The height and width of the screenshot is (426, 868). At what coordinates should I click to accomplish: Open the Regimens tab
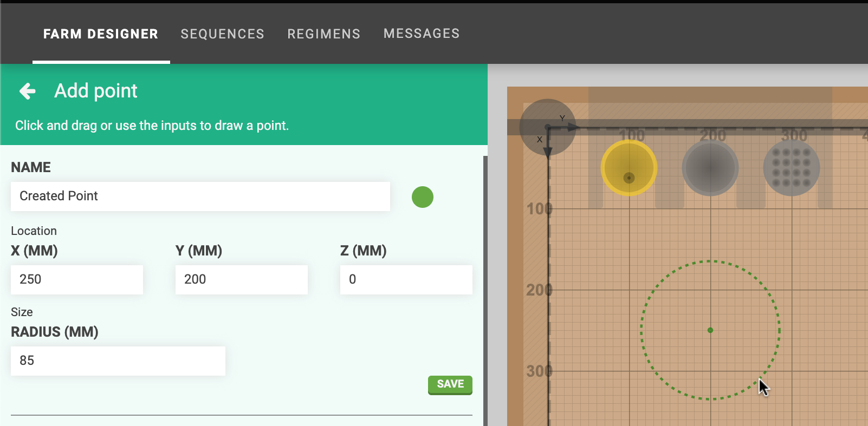(323, 34)
